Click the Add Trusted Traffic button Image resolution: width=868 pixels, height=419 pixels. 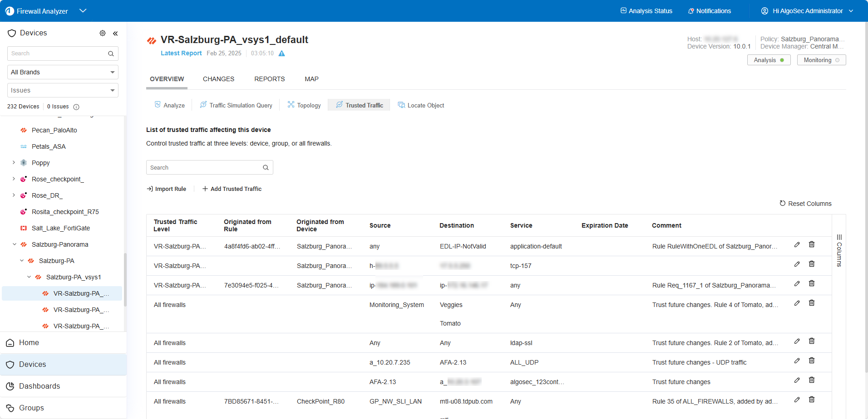232,189
